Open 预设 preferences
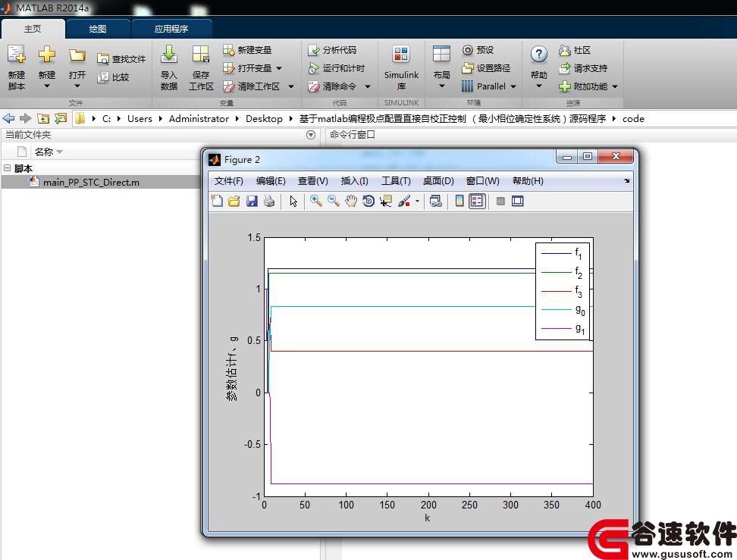The width and height of the screenshot is (737, 560). pyautogui.click(x=478, y=50)
